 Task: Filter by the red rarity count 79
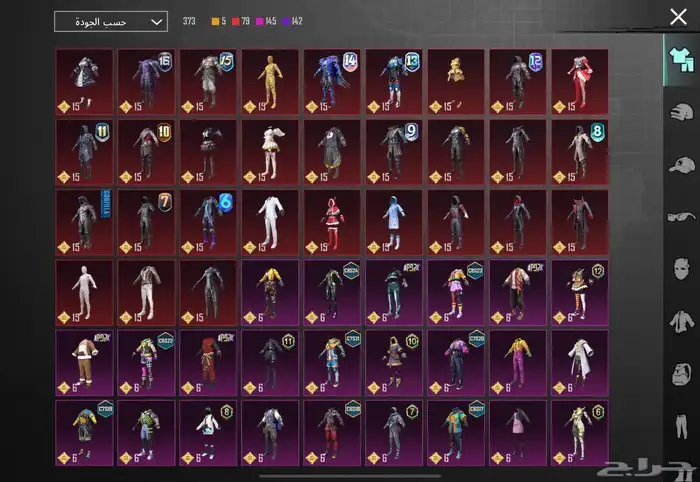pyautogui.click(x=241, y=21)
